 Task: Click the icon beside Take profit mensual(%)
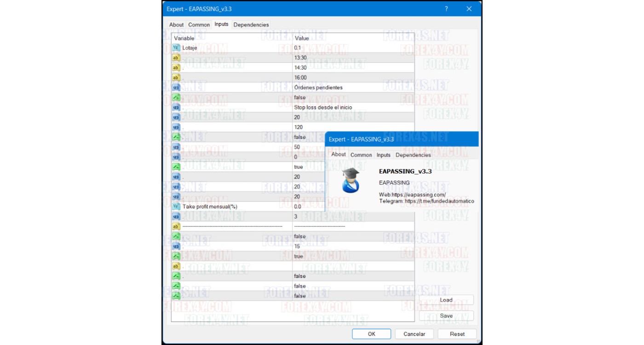tap(176, 207)
